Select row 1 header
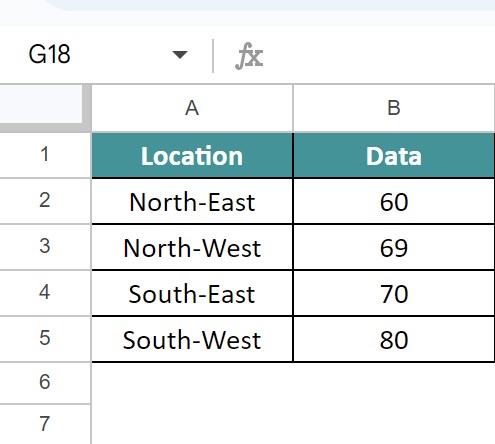495x444 pixels. coord(45,155)
